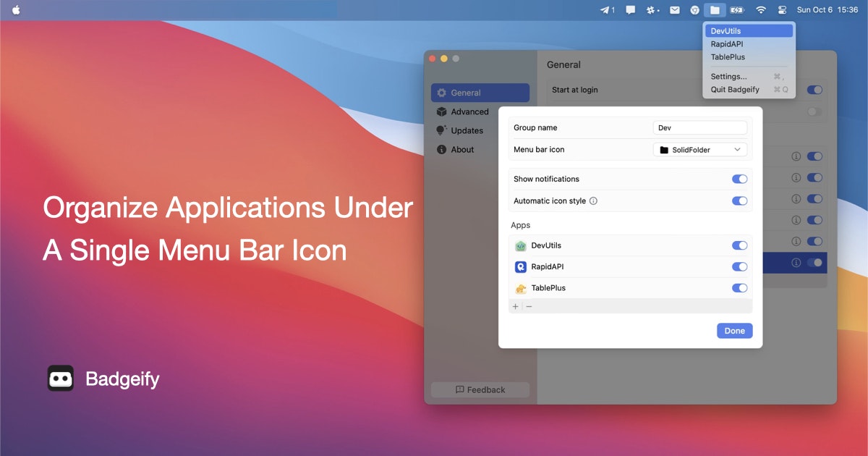Click the Badgeify folder menu bar icon
Screen dimensions: 868x456
[x=715, y=10]
